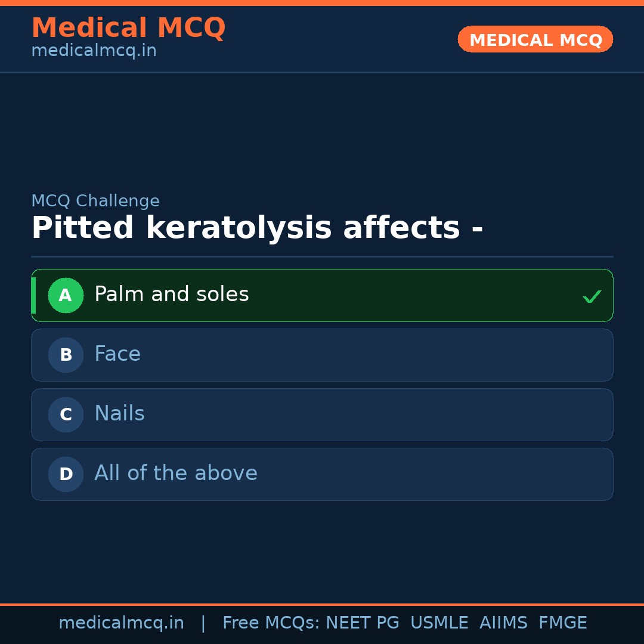Viewport: 644px width, 644px height.
Task: Select the 'All of the above' answer
Action: (x=176, y=473)
